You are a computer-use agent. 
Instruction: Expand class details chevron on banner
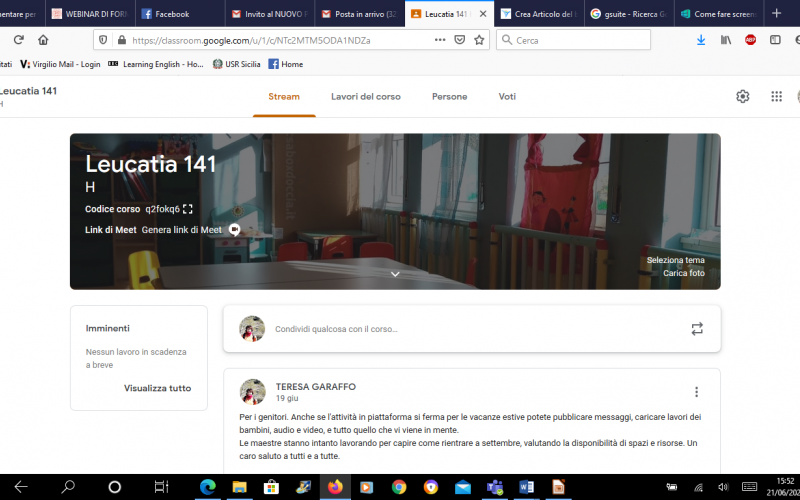pos(395,274)
